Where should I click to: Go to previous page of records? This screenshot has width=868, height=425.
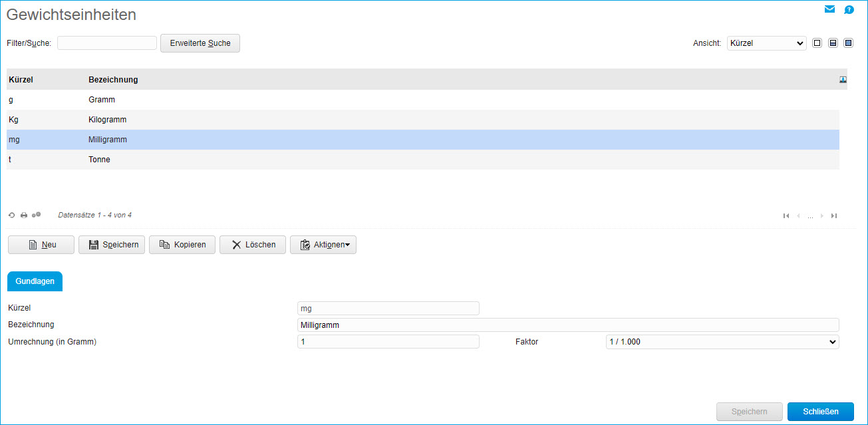798,215
